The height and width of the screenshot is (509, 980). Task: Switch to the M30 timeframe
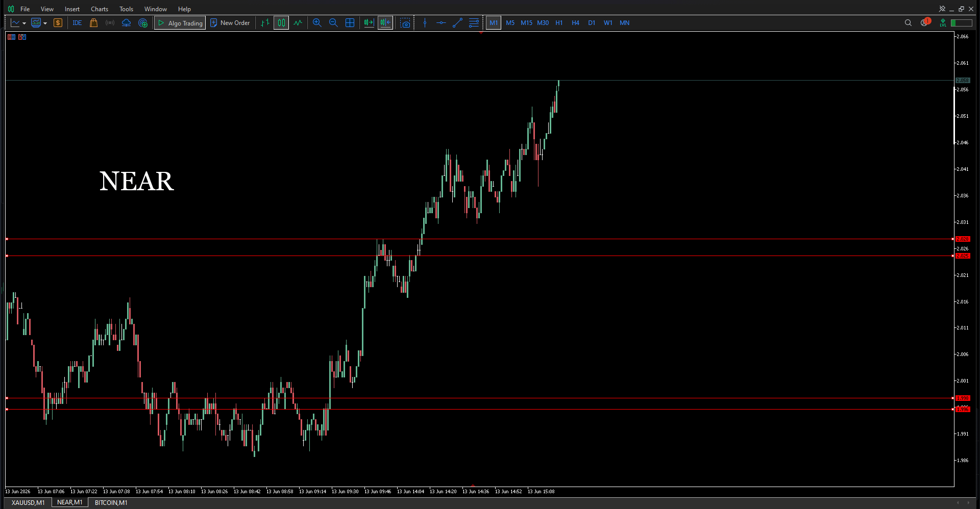click(543, 23)
